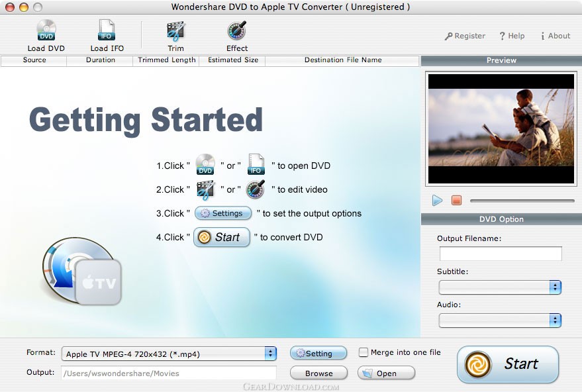Click the preview video thumbnail
Viewport: 582px width, 392px height.
click(501, 128)
